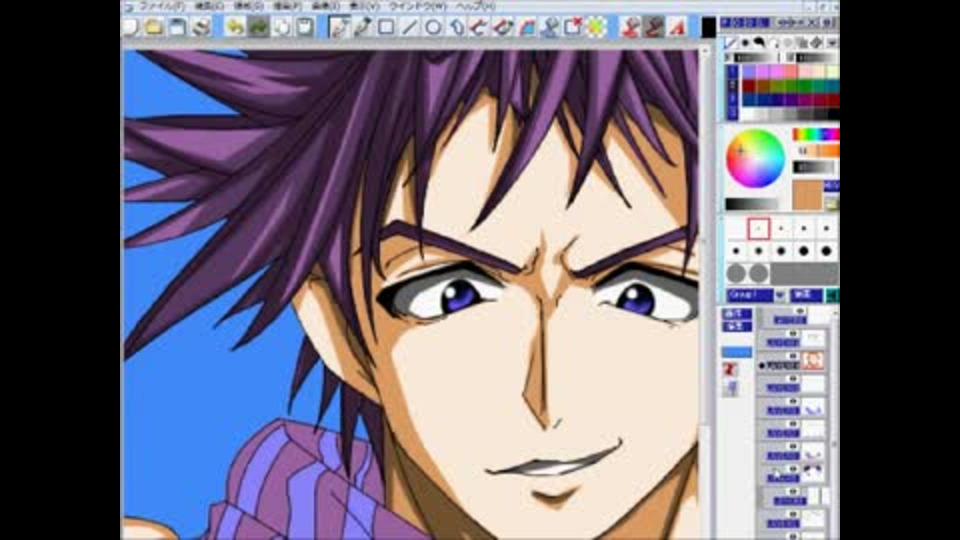Viewport: 960px width, 540px height.
Task: Select the red Curve tool
Action: coord(480,27)
